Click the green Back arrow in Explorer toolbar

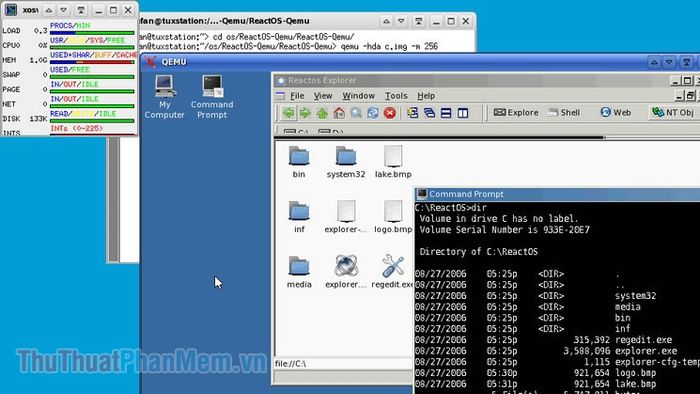[288, 112]
